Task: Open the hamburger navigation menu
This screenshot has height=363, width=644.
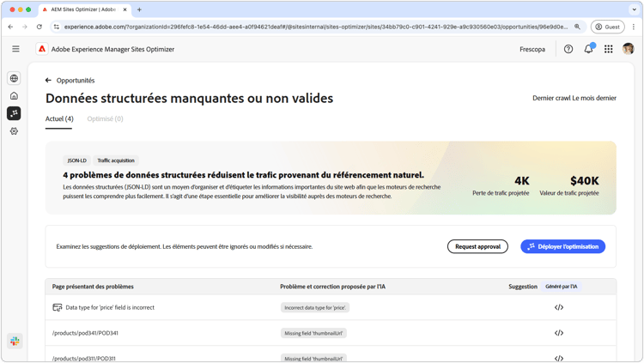Action: pos(15,49)
